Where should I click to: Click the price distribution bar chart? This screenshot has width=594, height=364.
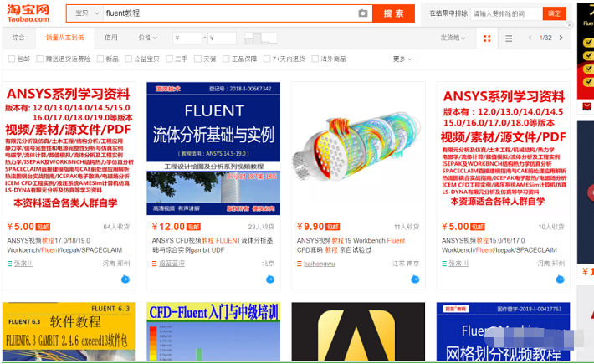(x=261, y=38)
